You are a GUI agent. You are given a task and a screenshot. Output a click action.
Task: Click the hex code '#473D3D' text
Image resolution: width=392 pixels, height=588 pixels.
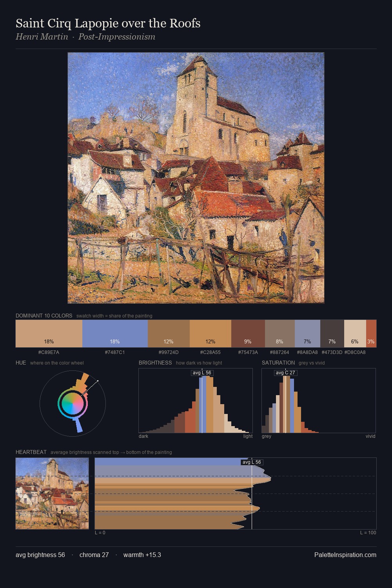coord(332,352)
